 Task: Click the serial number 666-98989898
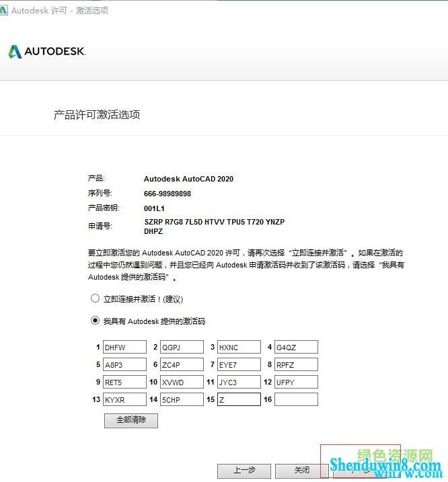(x=167, y=194)
